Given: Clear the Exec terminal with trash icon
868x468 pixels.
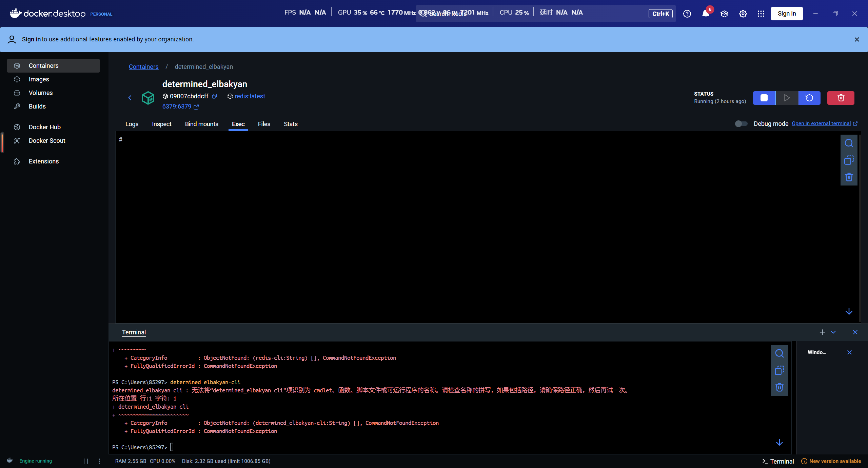Looking at the screenshot, I should tap(849, 177).
